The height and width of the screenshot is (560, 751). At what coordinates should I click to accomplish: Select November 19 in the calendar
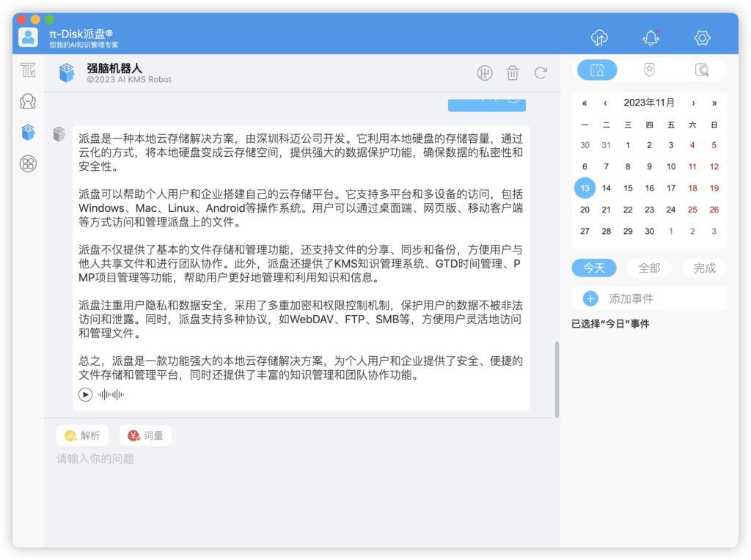[x=714, y=188]
